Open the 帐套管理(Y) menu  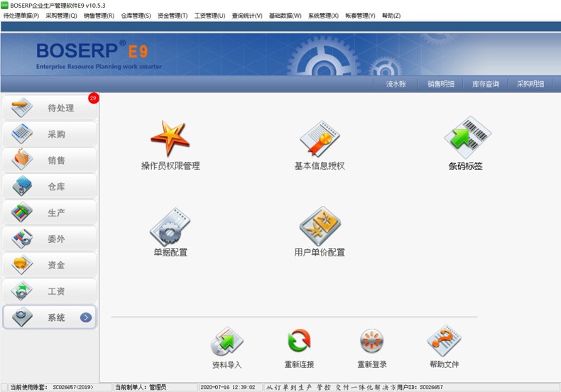[x=360, y=16]
